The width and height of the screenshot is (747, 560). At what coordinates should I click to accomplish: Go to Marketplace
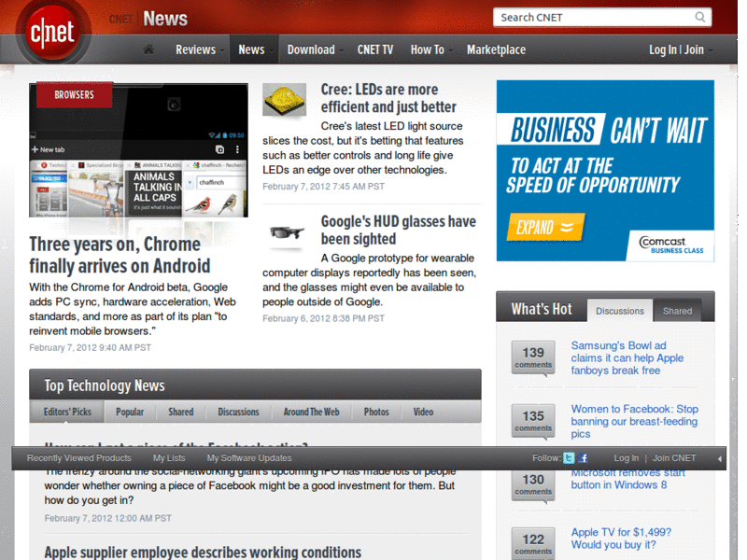(x=496, y=49)
